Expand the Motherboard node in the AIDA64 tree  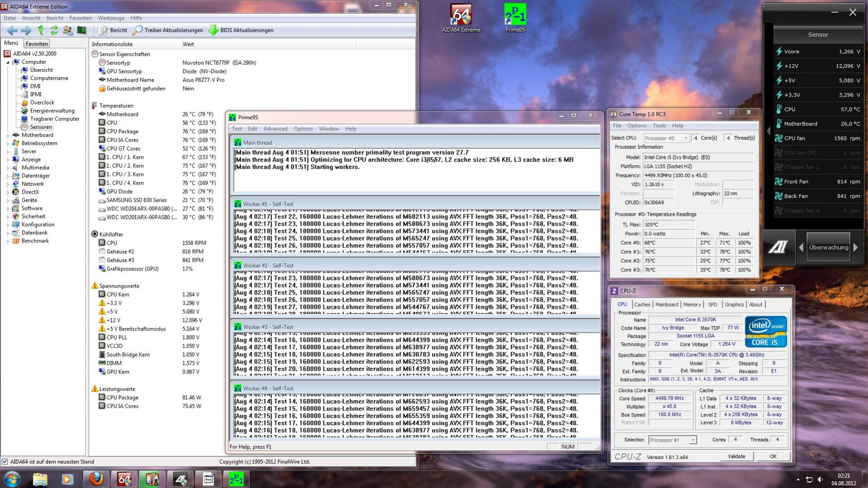[8, 135]
